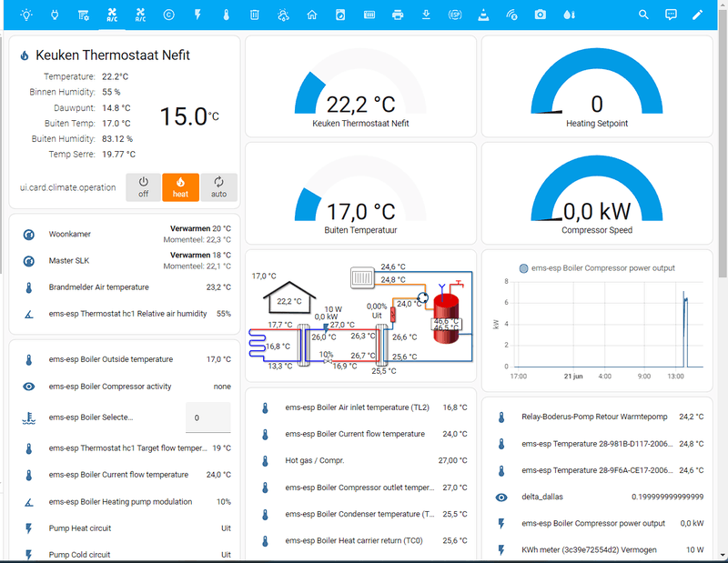Set thermostat operation to auto

(218, 187)
